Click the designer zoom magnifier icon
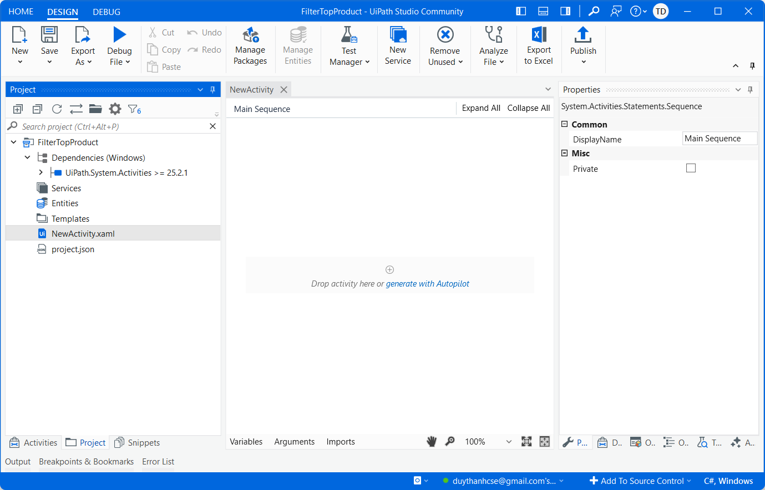Image resolution: width=765 pixels, height=490 pixels. 450,442
